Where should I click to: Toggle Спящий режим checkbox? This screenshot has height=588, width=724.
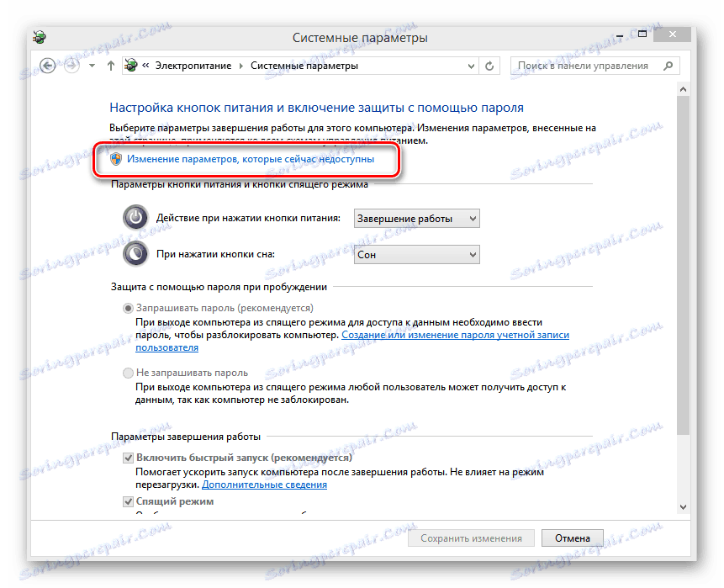pos(128,501)
